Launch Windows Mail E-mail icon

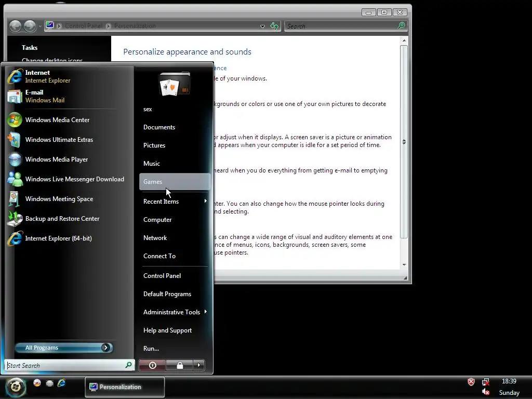[15, 96]
